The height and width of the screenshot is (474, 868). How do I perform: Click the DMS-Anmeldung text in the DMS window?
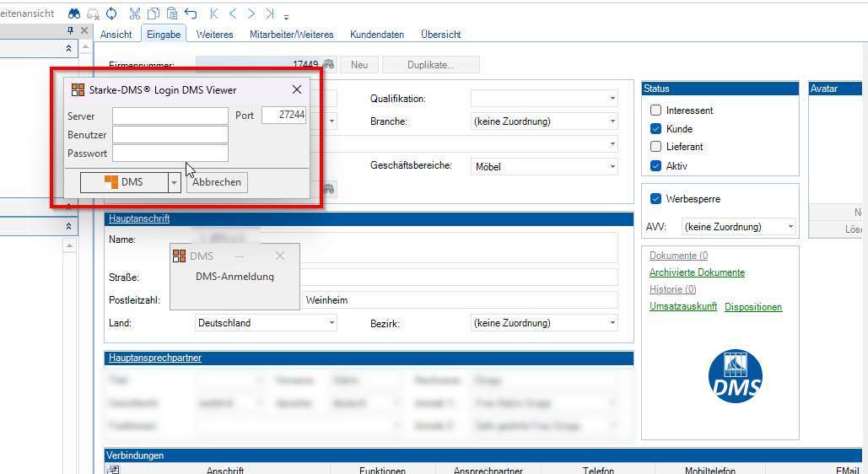pos(235,277)
